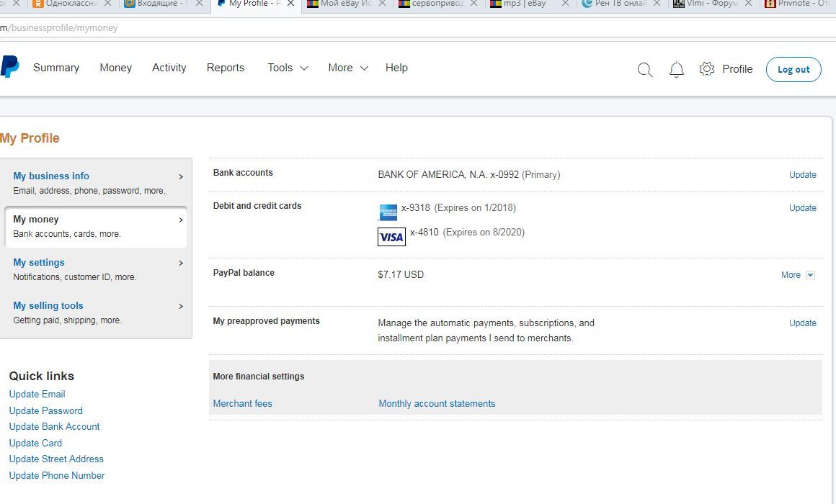Click the settings gear icon
Screen dimensions: 836x504
pyautogui.click(x=706, y=69)
